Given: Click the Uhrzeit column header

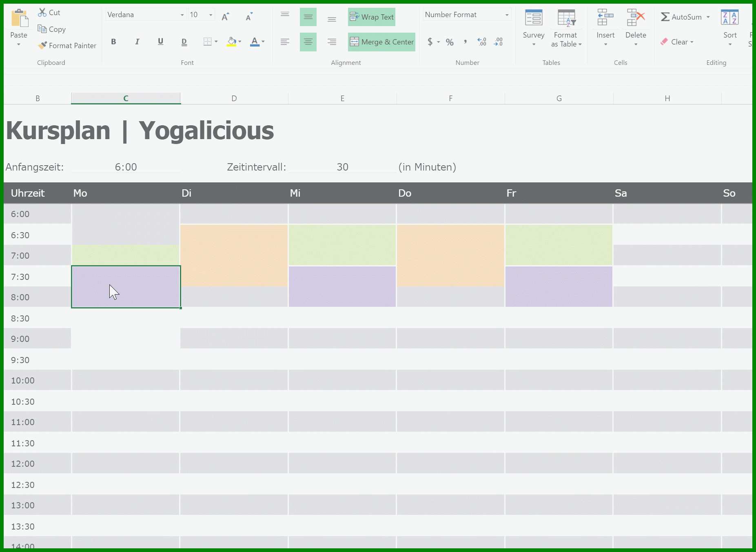Looking at the screenshot, I should point(28,193).
